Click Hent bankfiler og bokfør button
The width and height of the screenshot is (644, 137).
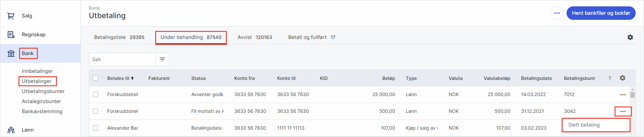(x=601, y=13)
